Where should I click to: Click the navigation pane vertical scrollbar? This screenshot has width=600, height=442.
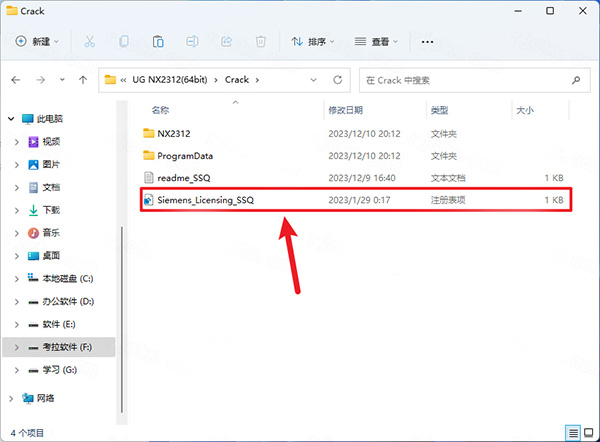coord(122,320)
